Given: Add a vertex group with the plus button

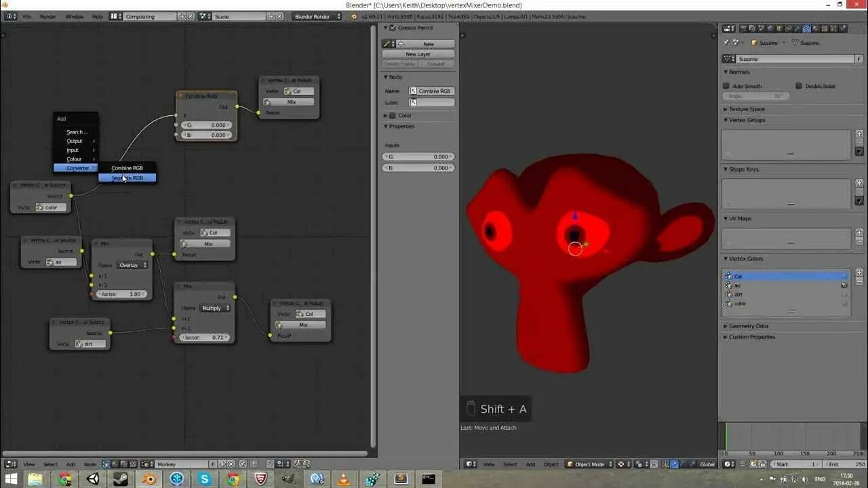Looking at the screenshot, I should tap(859, 134).
